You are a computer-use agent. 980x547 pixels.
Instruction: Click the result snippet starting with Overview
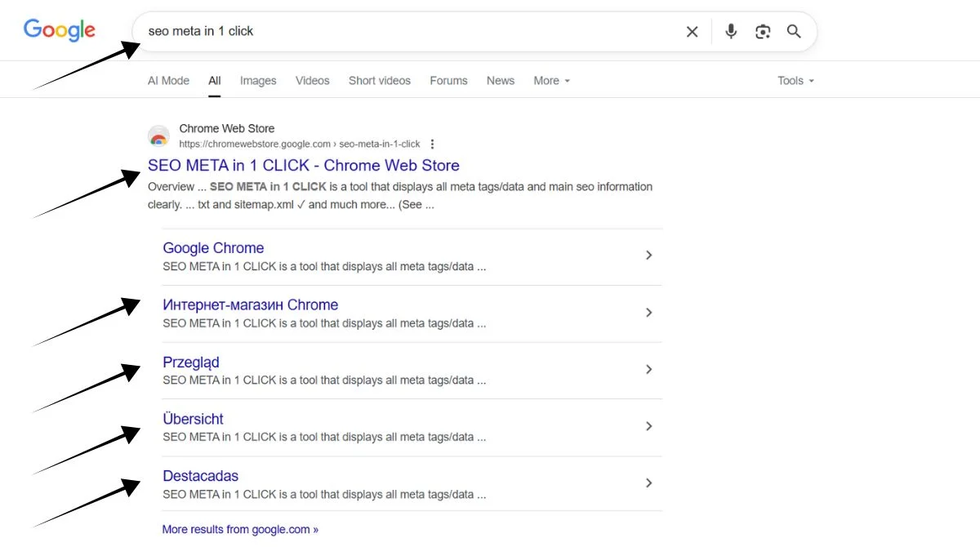(x=400, y=196)
